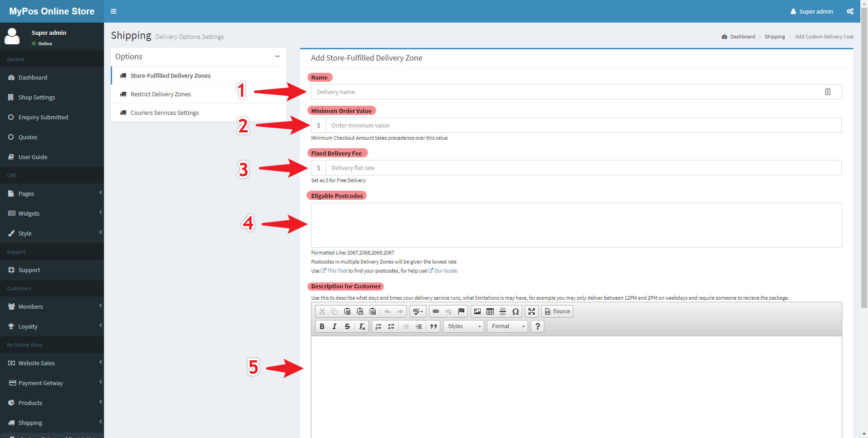Toggle italic text formatting
This screenshot has height=438, width=868.
tap(335, 326)
